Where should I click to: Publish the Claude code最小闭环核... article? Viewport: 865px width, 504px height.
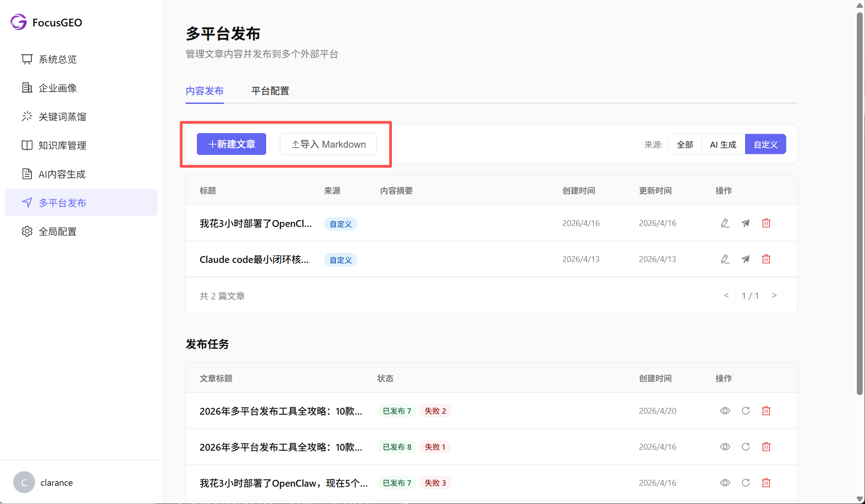click(746, 259)
